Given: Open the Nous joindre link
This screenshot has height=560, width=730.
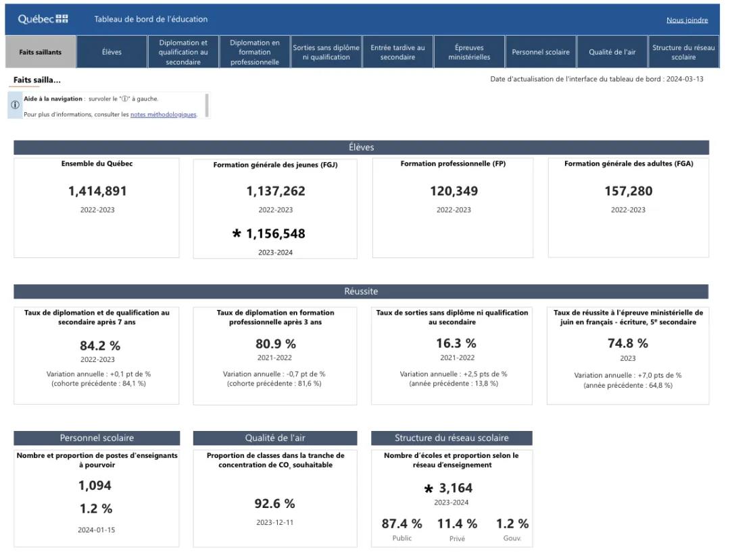Looking at the screenshot, I should (687, 20).
